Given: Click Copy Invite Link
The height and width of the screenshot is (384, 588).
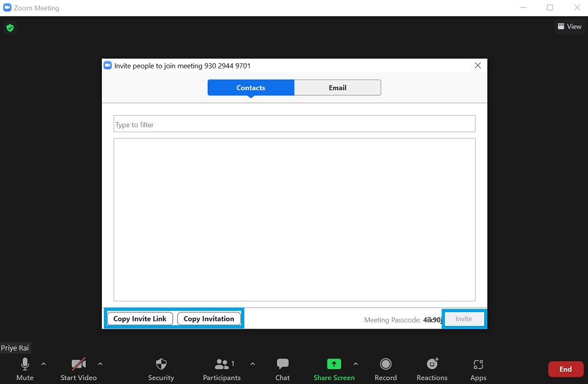Looking at the screenshot, I should 139,318.
